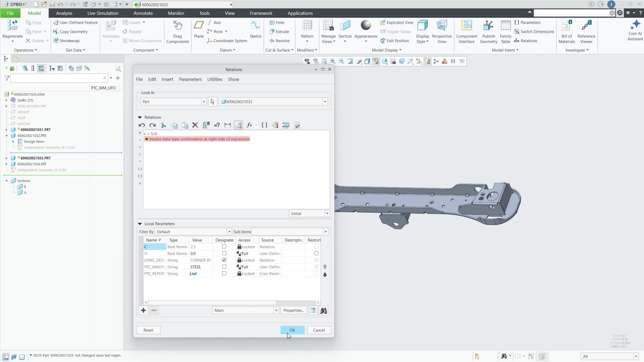Click the find binoculars icon in Local Parameters
Image resolution: width=644 pixels, height=362 pixels.
coord(323,310)
